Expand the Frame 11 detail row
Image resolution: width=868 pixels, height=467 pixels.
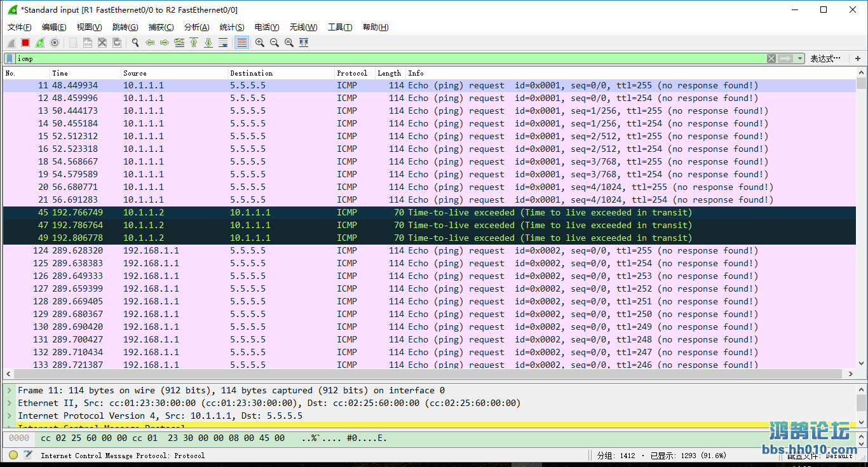coord(10,391)
